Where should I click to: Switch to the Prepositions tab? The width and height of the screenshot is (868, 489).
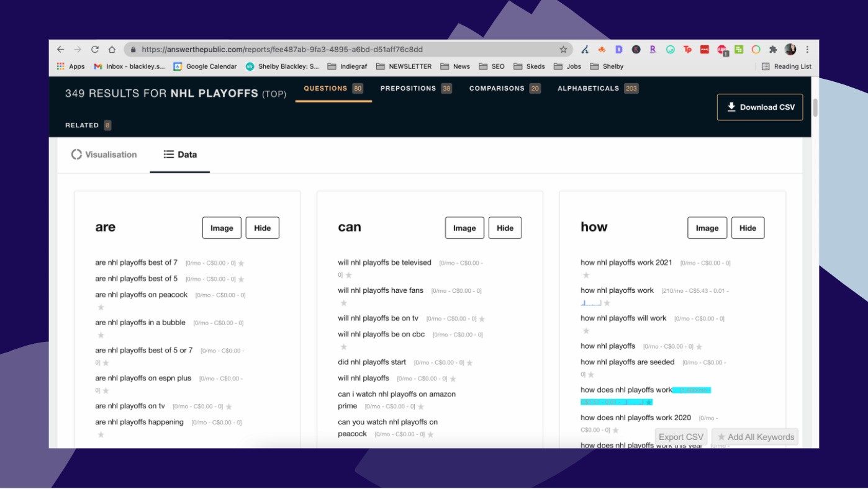[416, 89]
